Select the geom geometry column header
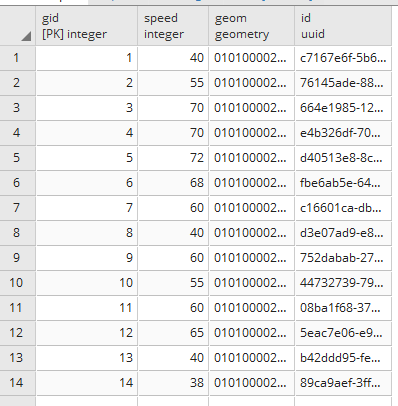 (252, 26)
